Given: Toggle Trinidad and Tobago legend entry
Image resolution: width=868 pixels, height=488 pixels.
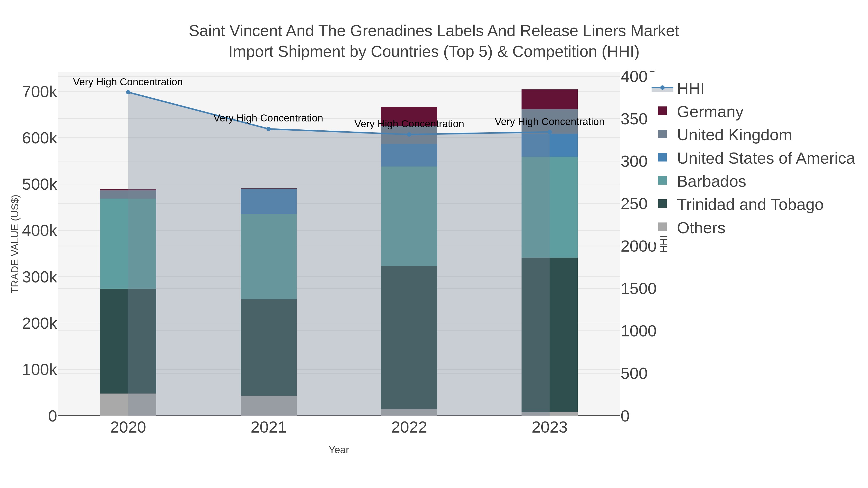Looking at the screenshot, I should (740, 205).
